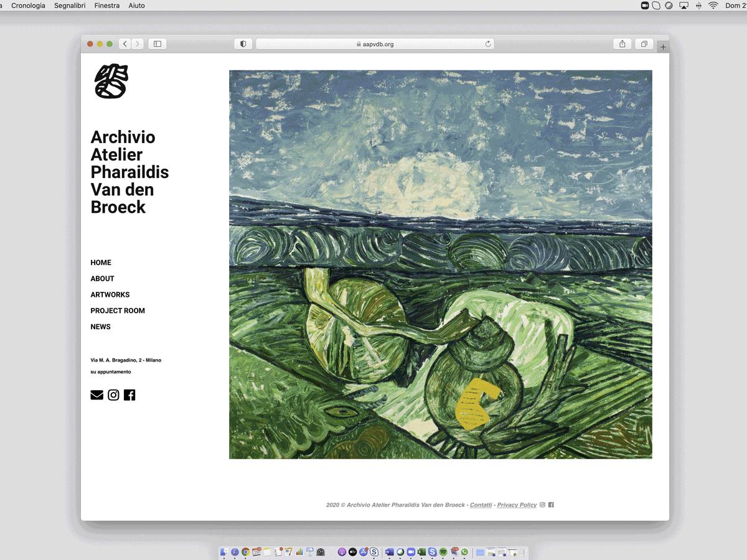The width and height of the screenshot is (747, 560).
Task: Open the Segnalibri menu
Action: [70, 6]
